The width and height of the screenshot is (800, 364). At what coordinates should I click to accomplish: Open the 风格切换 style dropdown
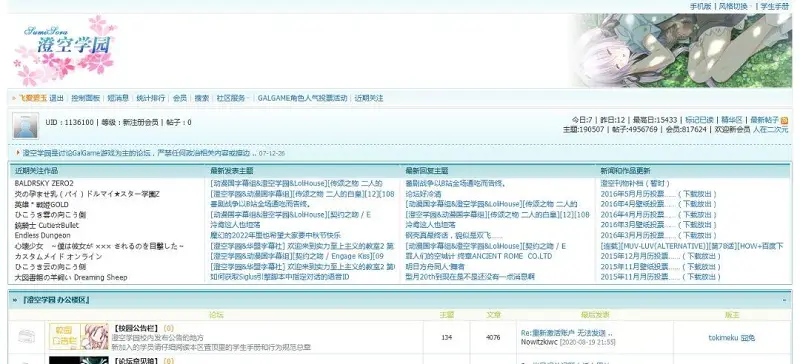tap(735, 6)
